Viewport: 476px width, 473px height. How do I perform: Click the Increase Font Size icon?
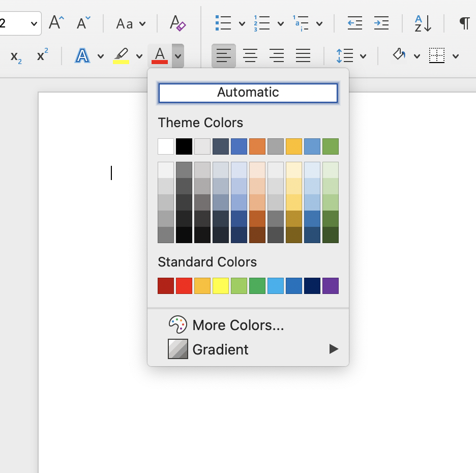pos(56,23)
